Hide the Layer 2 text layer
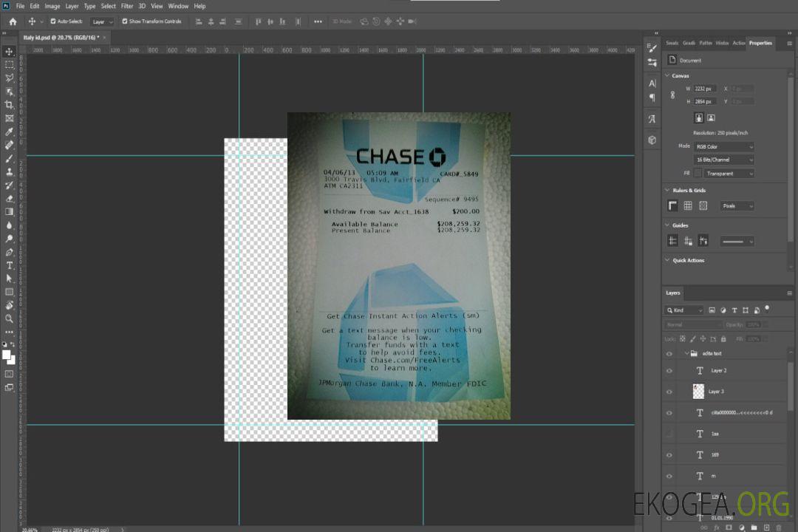Image resolution: width=798 pixels, height=532 pixels. 669,371
